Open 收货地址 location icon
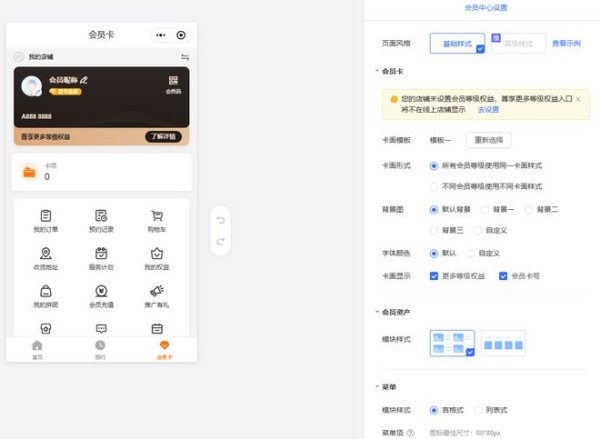Image resolution: width=600 pixels, height=439 pixels. click(x=46, y=253)
